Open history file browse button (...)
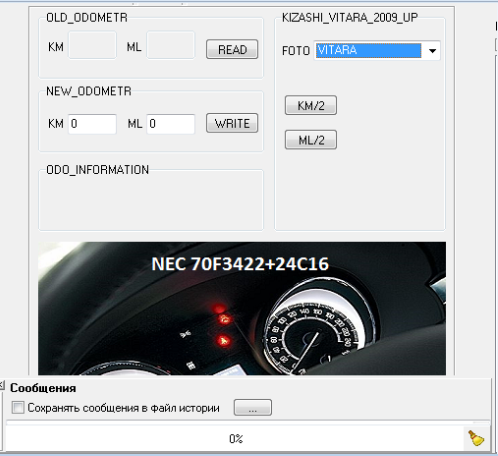498x456 pixels. click(x=253, y=407)
